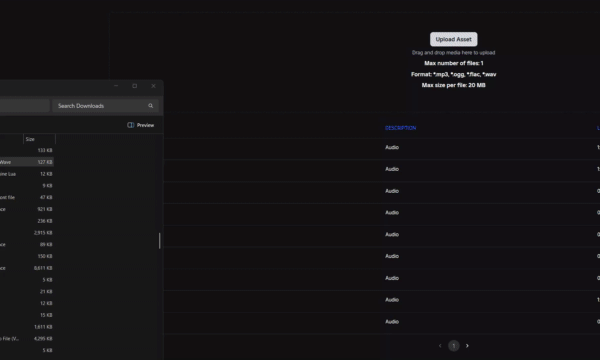This screenshot has height=360, width=600.
Task: Sort files by the Size column
Action: [x=39, y=139]
